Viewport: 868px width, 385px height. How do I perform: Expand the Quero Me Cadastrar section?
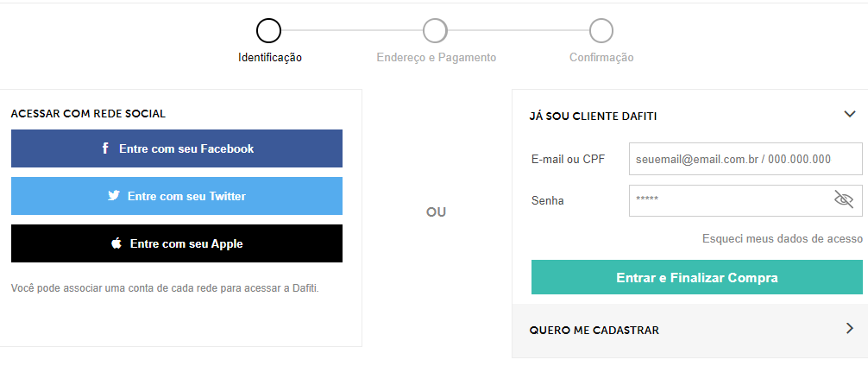(x=849, y=328)
